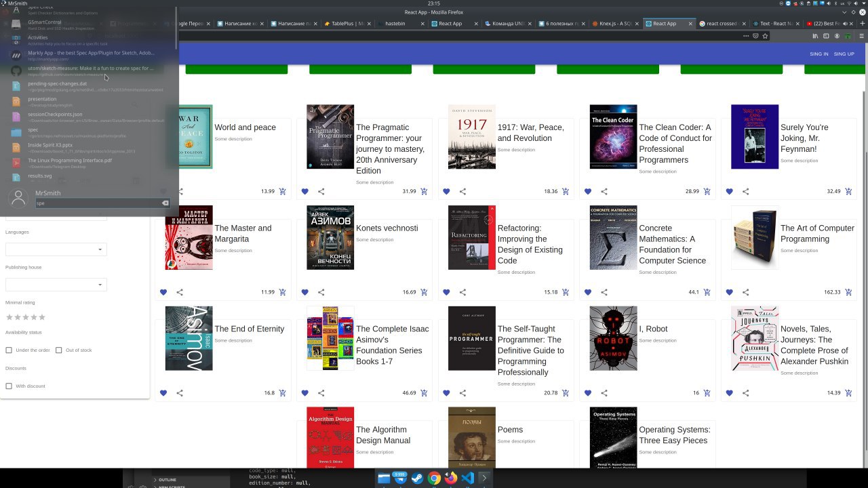The image size is (868, 488).
Task: Add I, Robot to cart
Action: tap(707, 393)
